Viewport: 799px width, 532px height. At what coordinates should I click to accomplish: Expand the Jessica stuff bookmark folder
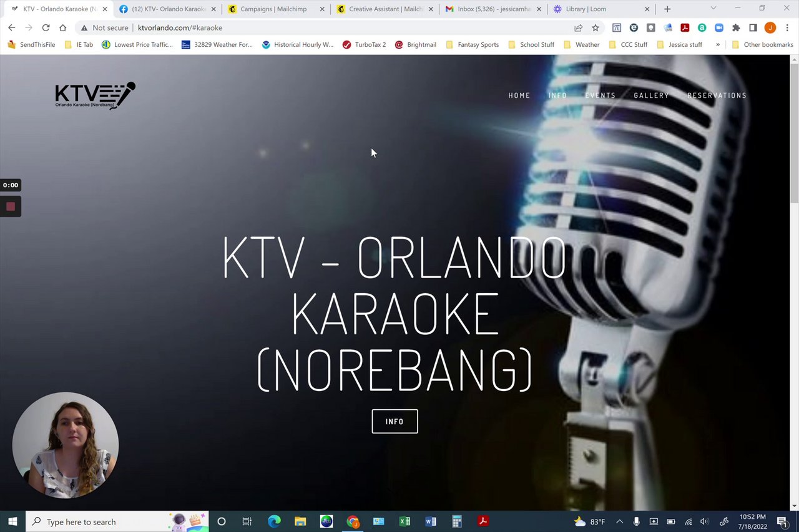[679, 44]
